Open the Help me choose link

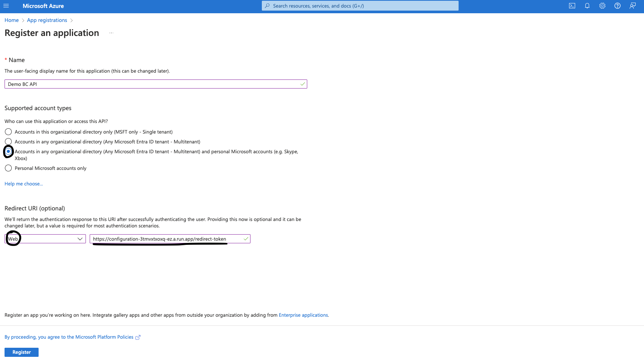[x=23, y=184]
